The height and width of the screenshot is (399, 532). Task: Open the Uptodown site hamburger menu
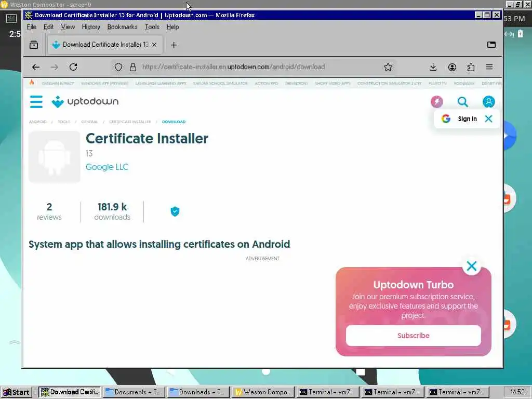click(x=36, y=101)
